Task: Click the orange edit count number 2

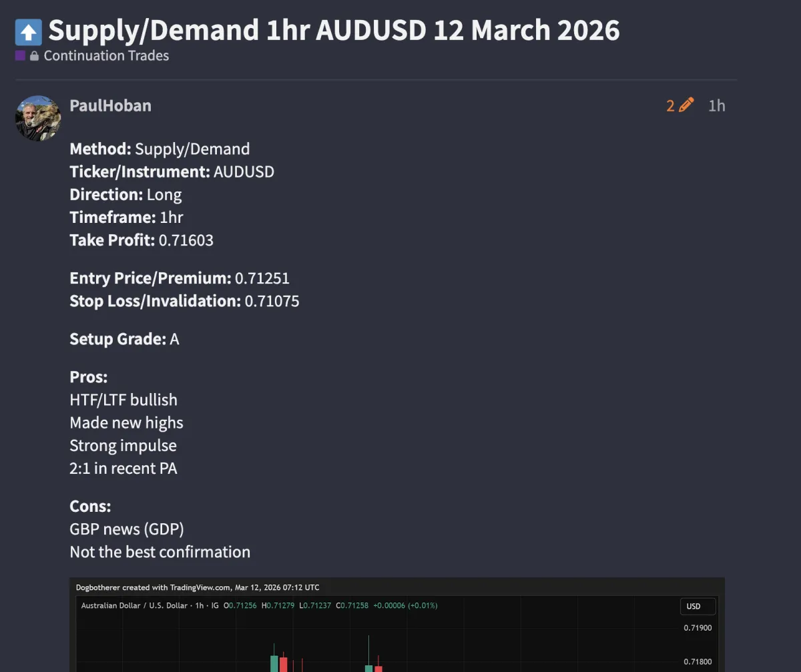Action: pos(670,105)
